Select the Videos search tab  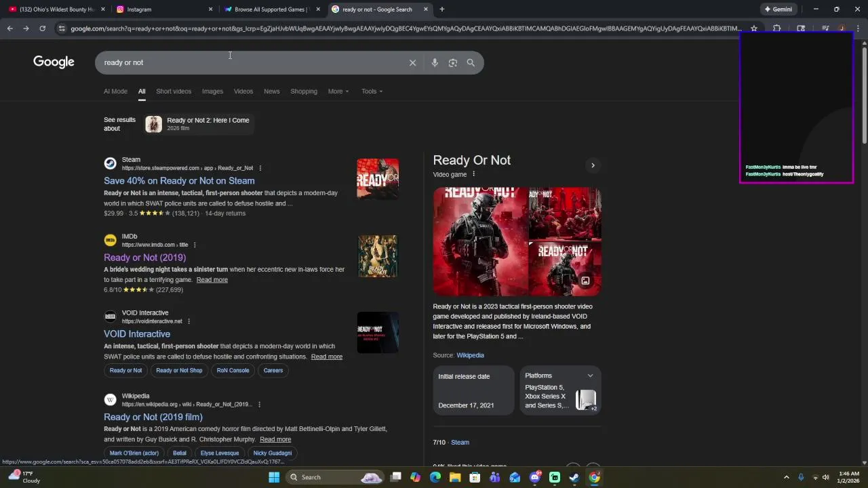pos(243,91)
